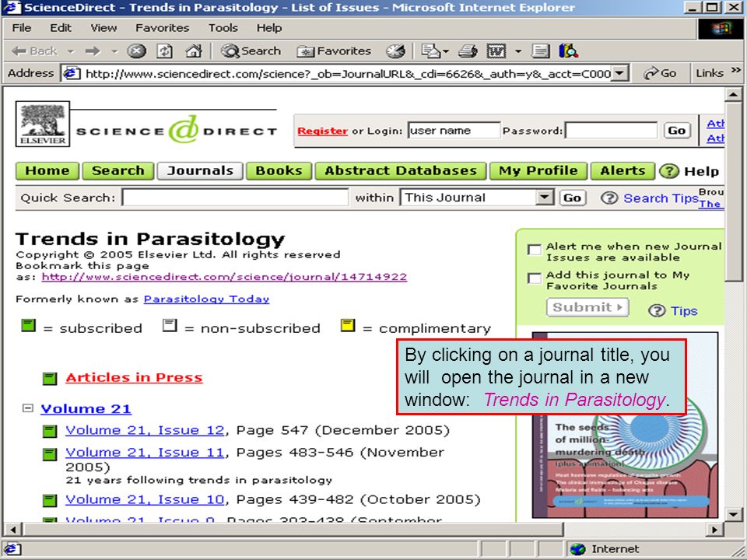Click the user name input field

pyautogui.click(x=454, y=131)
